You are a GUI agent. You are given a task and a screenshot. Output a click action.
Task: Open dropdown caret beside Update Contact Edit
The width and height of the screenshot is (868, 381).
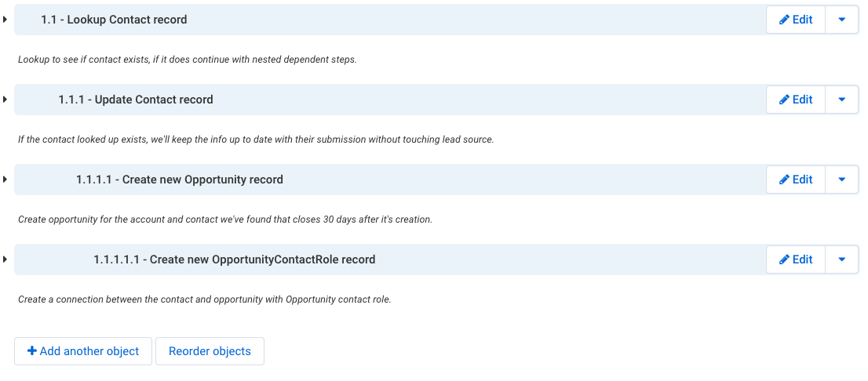(841, 100)
